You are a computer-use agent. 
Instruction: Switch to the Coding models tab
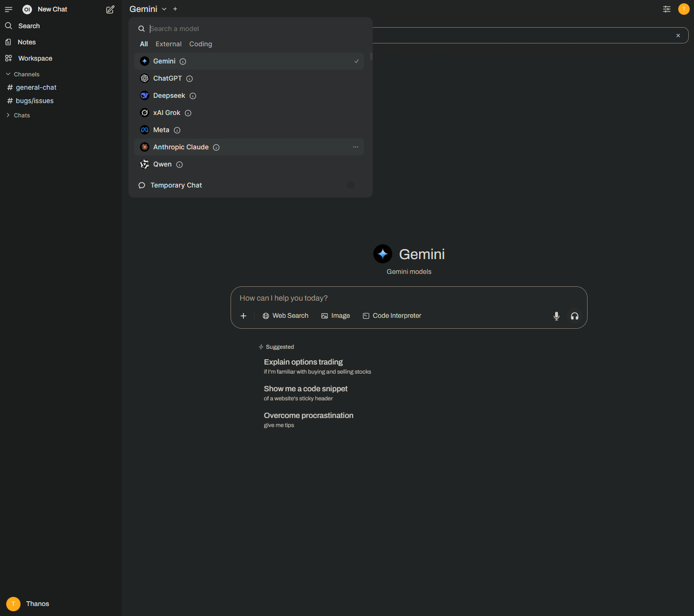click(200, 44)
